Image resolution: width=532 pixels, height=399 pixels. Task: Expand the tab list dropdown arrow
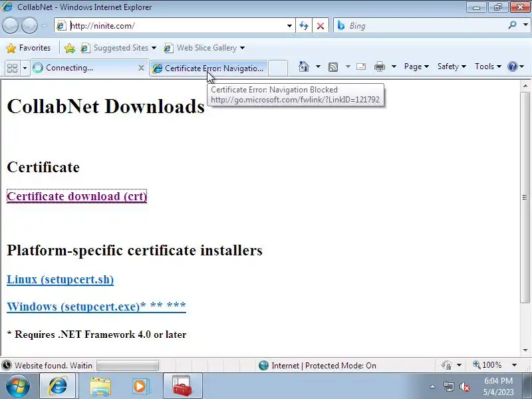click(25, 68)
